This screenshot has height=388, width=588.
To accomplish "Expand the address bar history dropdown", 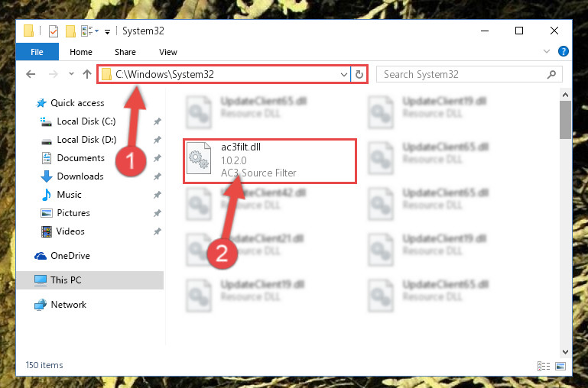I will point(343,75).
